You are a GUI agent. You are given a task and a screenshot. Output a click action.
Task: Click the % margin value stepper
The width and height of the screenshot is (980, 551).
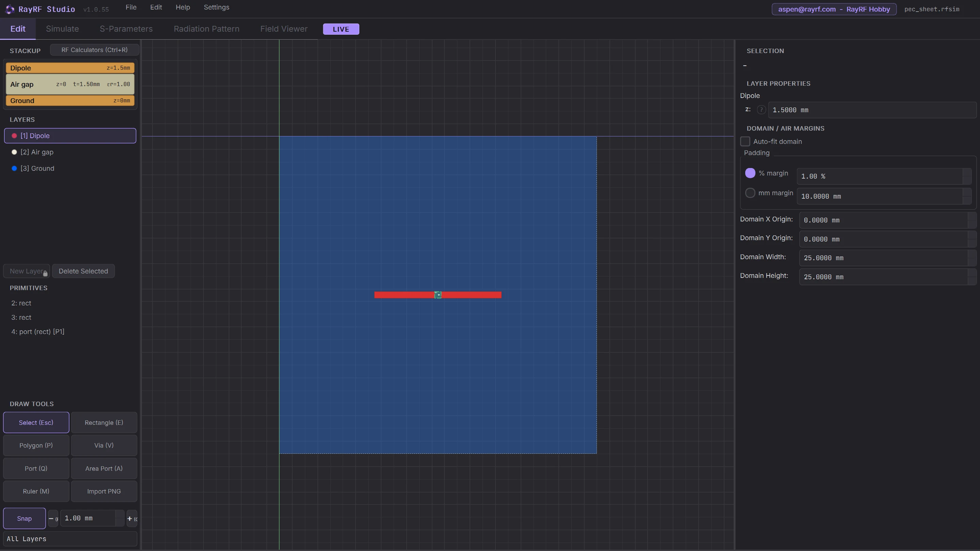point(967,177)
